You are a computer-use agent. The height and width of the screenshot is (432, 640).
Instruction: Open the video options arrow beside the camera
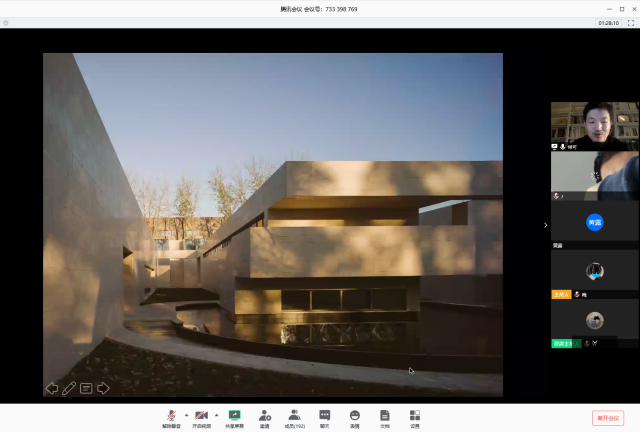click(216, 414)
